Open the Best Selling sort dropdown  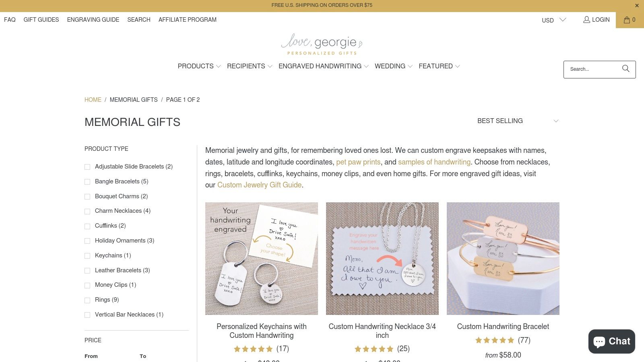[518, 121]
